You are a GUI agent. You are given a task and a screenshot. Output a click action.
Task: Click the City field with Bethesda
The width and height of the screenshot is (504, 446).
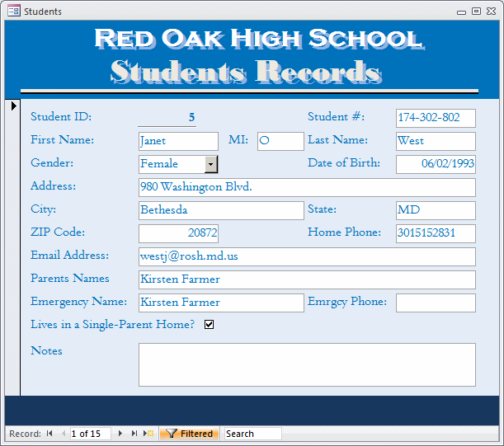click(221, 210)
